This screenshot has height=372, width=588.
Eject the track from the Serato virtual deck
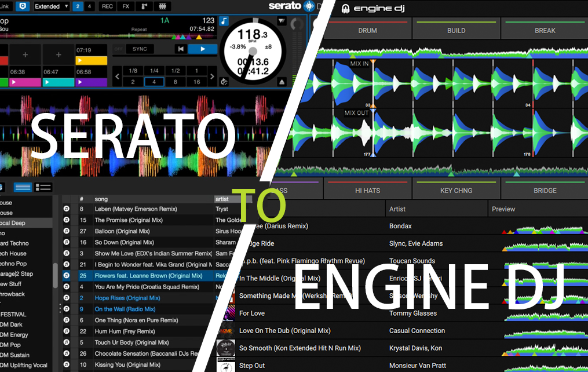[x=282, y=82]
